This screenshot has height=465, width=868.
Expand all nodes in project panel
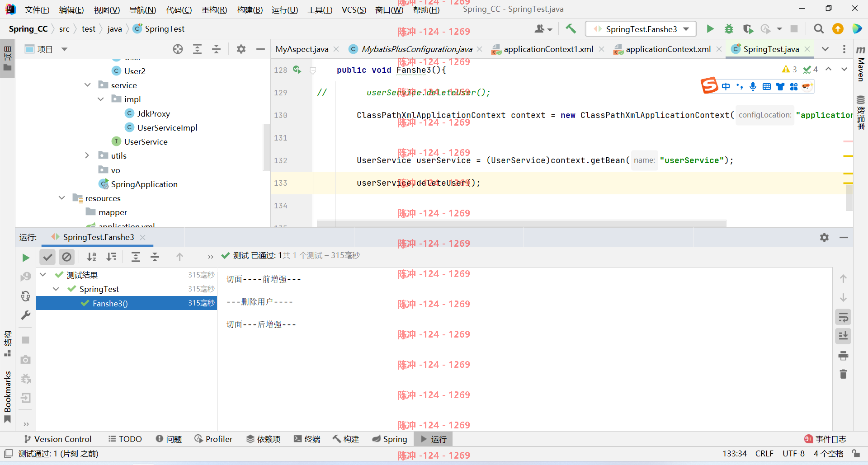pos(197,49)
